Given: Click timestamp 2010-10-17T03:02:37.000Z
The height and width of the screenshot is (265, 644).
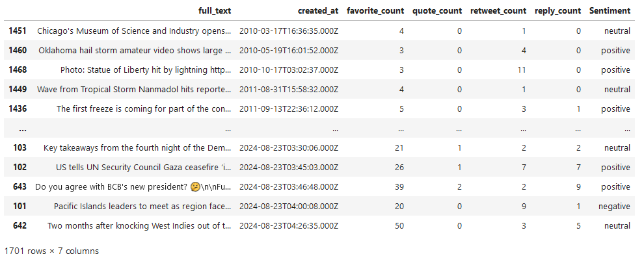Looking at the screenshot, I should coord(289,69).
